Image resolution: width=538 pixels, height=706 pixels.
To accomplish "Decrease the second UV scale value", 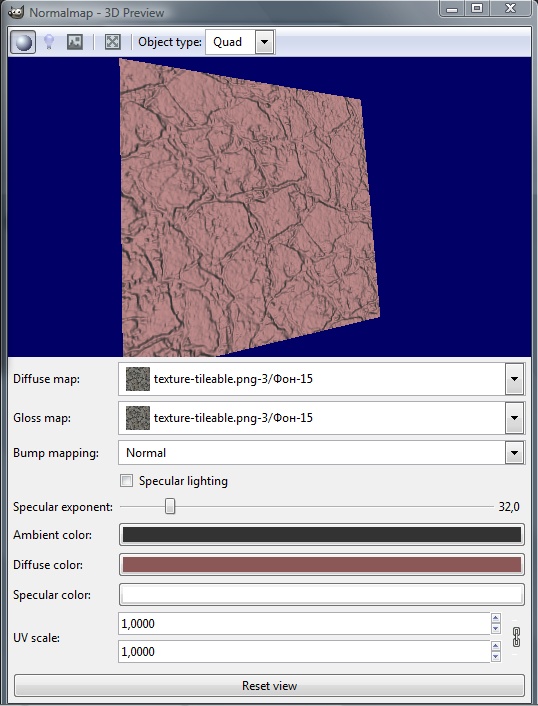I will tap(496, 656).
